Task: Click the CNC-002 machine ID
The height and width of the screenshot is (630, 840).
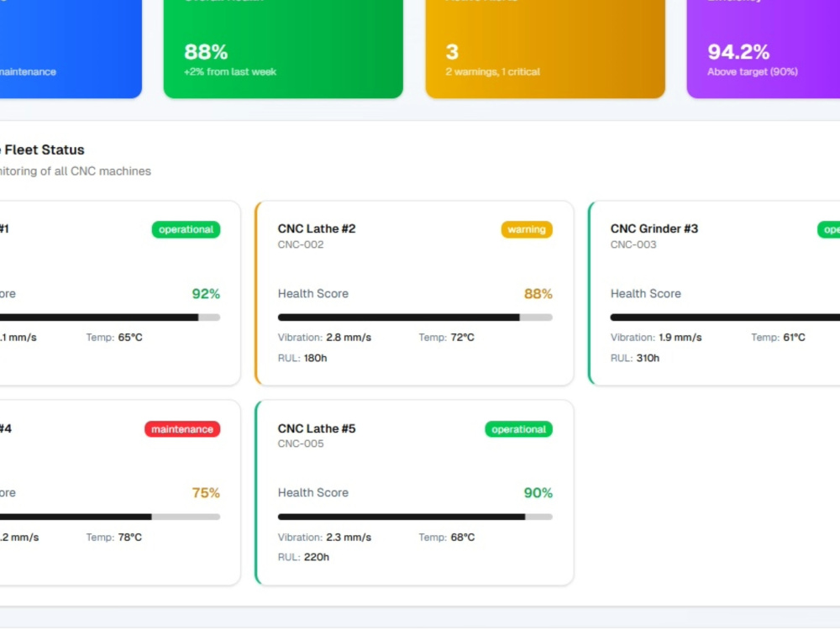Action: [301, 244]
